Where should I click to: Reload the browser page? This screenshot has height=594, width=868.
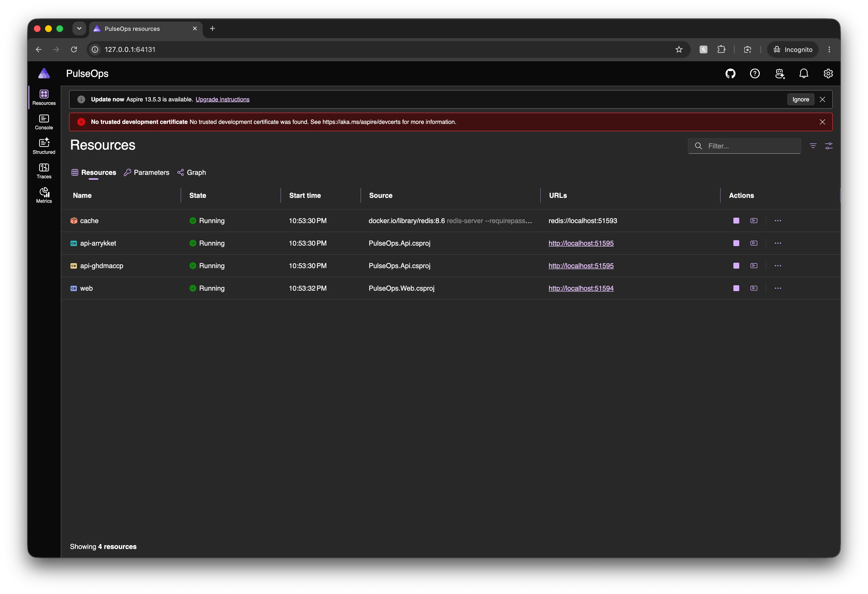74,49
